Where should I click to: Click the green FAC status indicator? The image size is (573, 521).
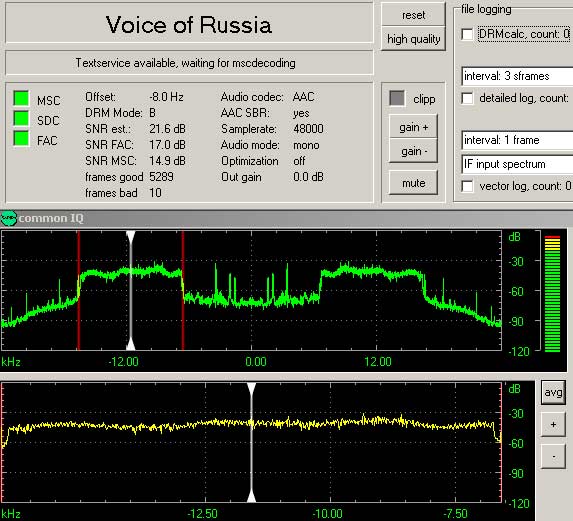(21, 138)
